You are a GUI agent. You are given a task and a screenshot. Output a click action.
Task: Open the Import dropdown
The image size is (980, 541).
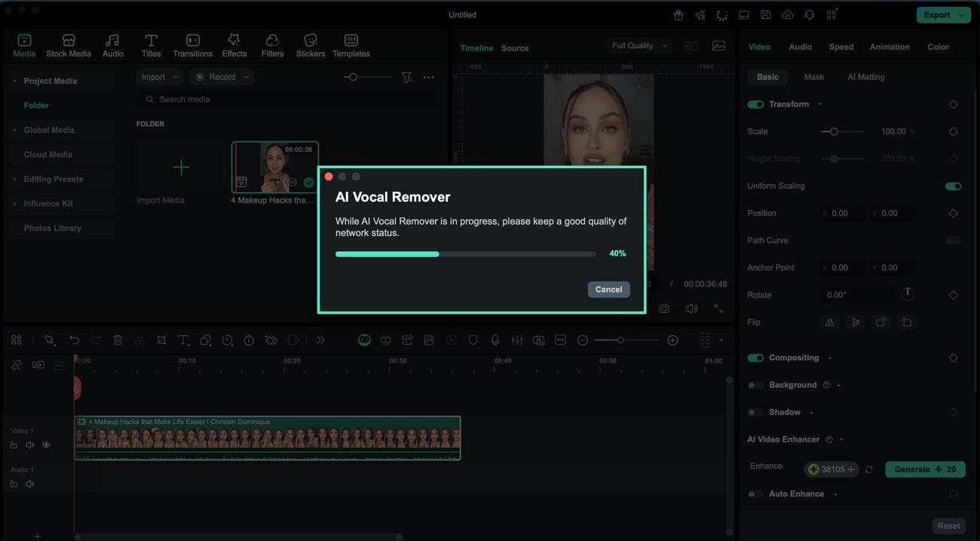(160, 77)
